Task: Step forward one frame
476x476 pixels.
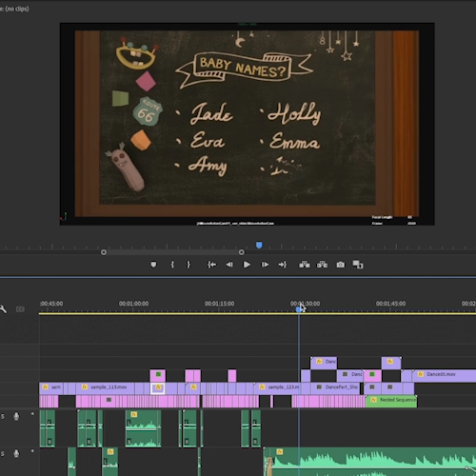Action: 265,265
